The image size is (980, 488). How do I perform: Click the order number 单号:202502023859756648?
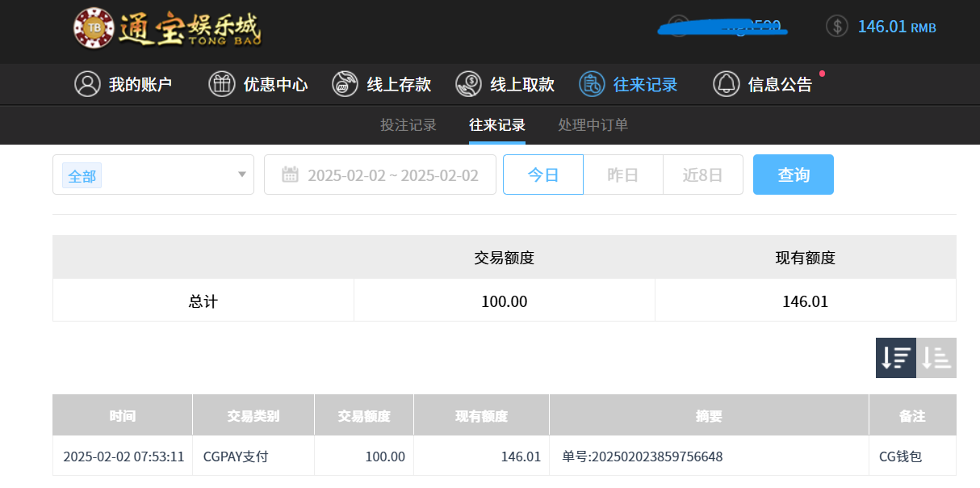coord(643,456)
